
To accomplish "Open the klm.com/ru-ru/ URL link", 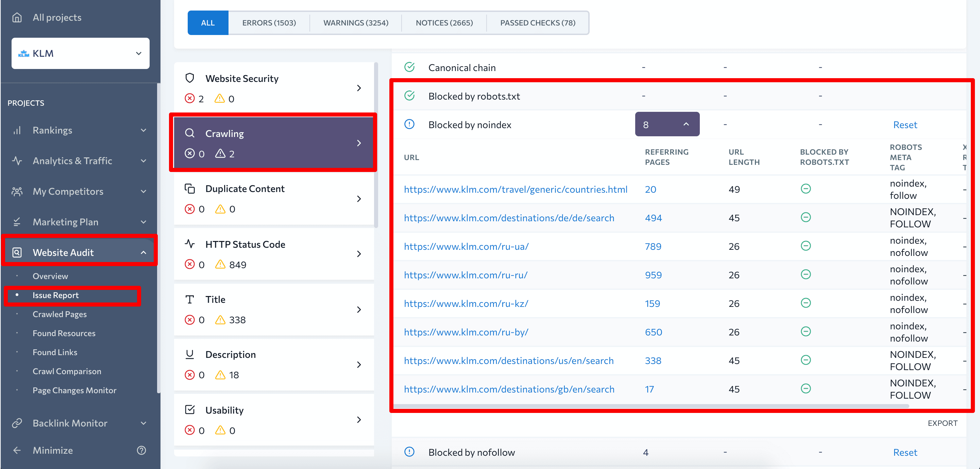I will (x=466, y=275).
